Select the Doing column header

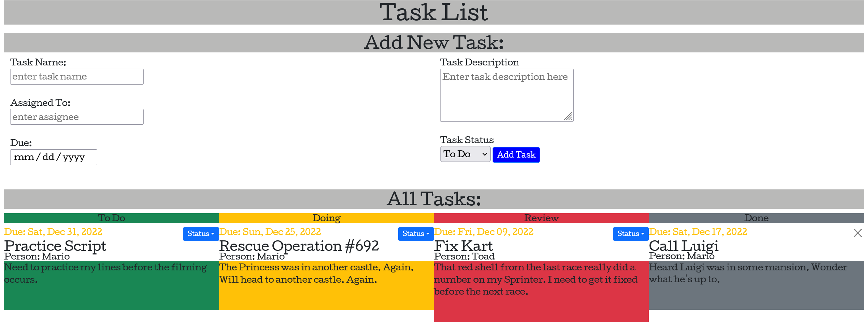pos(326,218)
